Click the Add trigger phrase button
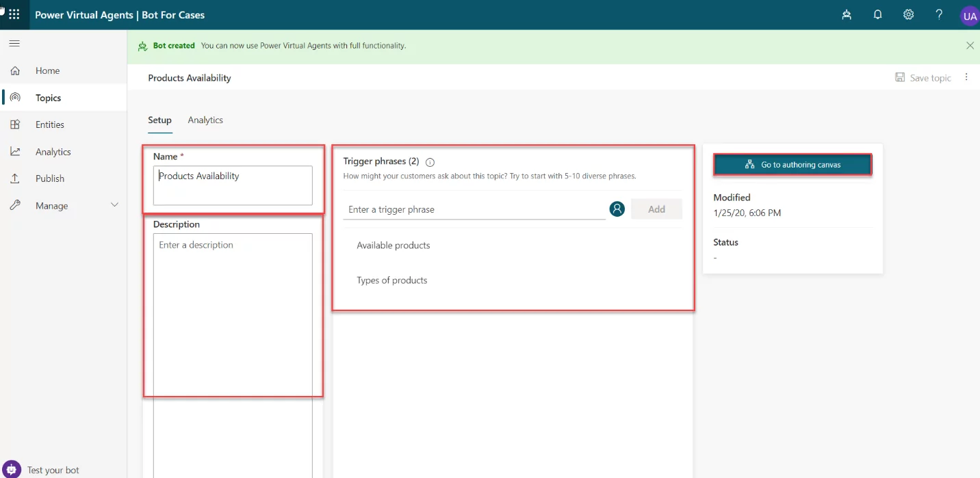 pos(656,209)
